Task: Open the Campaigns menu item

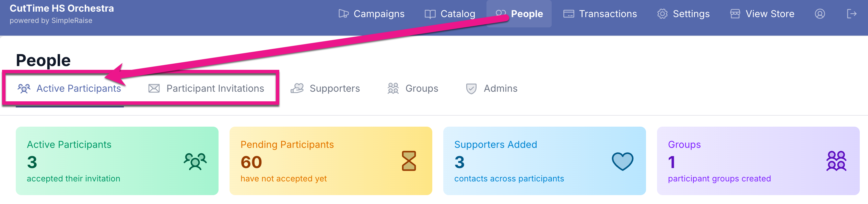Action: (x=378, y=14)
